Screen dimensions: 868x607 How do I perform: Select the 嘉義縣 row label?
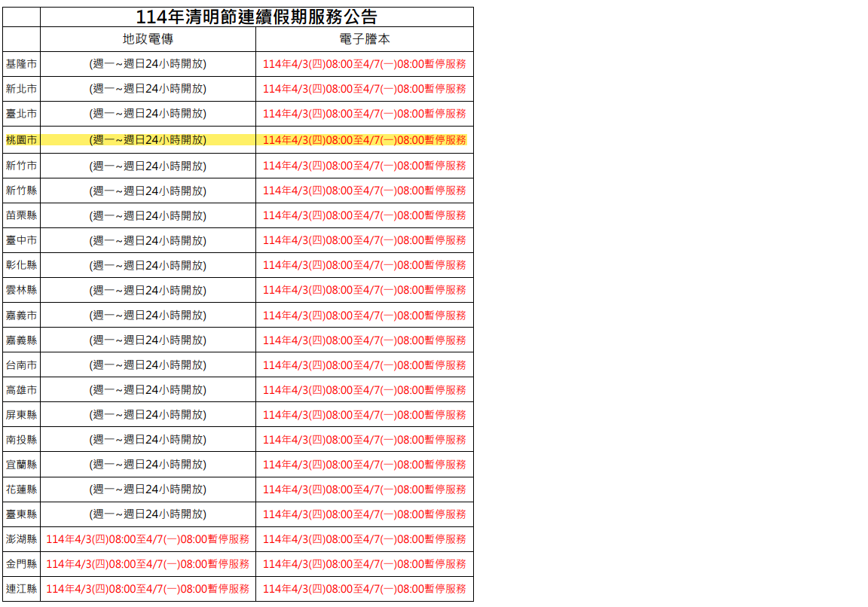pyautogui.click(x=22, y=340)
